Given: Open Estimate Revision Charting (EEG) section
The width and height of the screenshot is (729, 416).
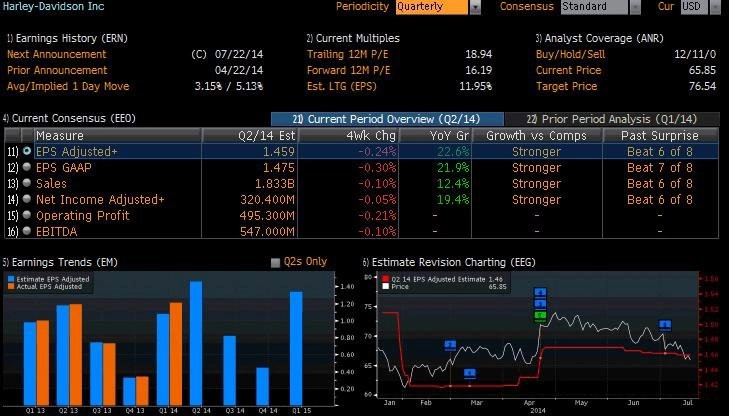Looking at the screenshot, I should pos(449,262).
